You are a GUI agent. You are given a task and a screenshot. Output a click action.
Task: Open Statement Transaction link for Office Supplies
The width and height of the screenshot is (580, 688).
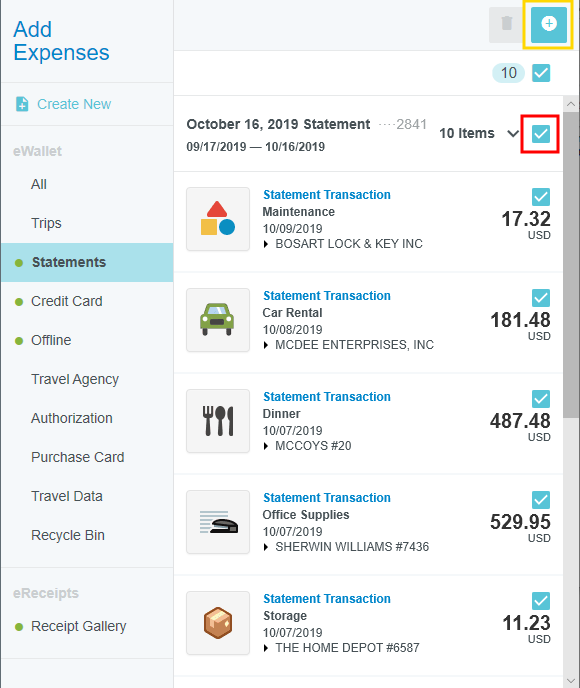(x=326, y=498)
